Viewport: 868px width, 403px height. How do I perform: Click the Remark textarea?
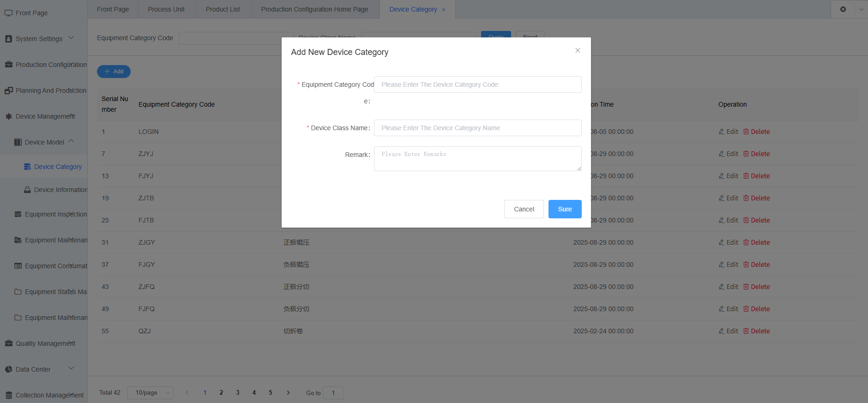click(x=477, y=159)
